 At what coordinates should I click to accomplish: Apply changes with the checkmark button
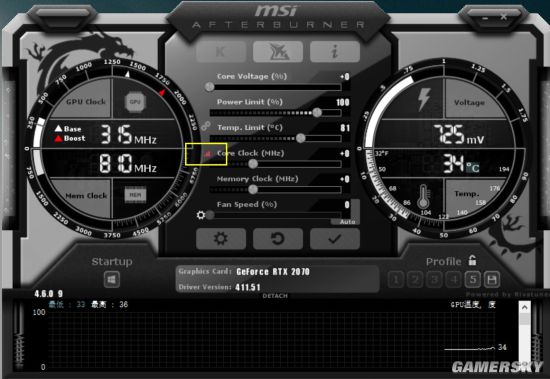pyautogui.click(x=335, y=239)
